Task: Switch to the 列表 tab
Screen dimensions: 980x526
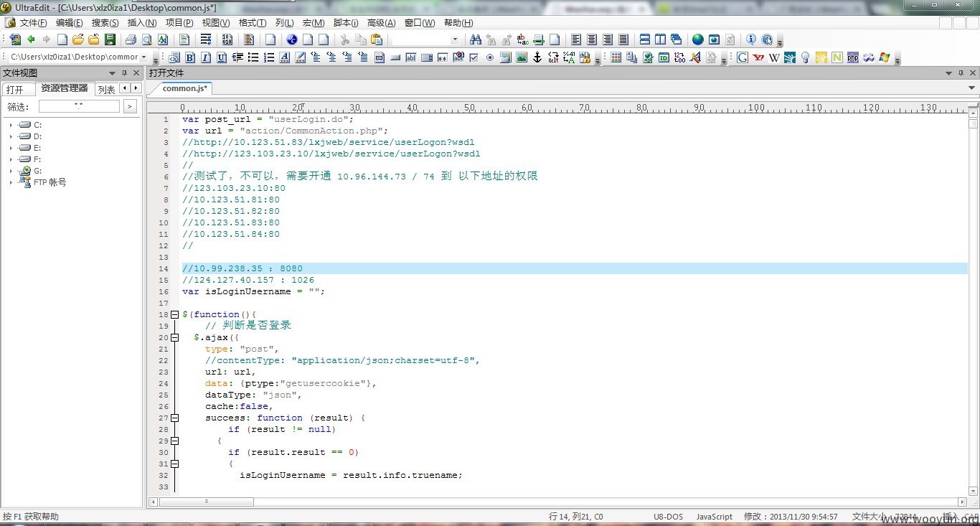Action: (106, 90)
